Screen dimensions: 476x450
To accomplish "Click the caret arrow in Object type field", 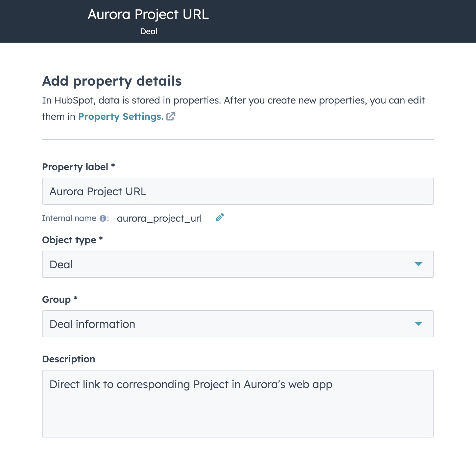I will (419, 264).
